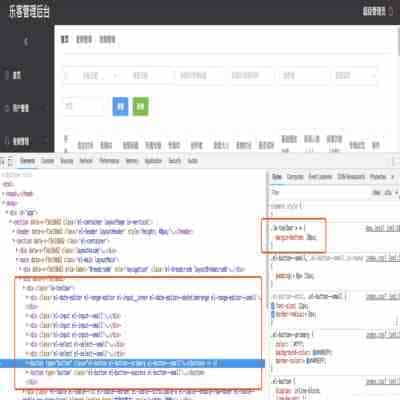Click the styles Filter input field

(x=320, y=193)
